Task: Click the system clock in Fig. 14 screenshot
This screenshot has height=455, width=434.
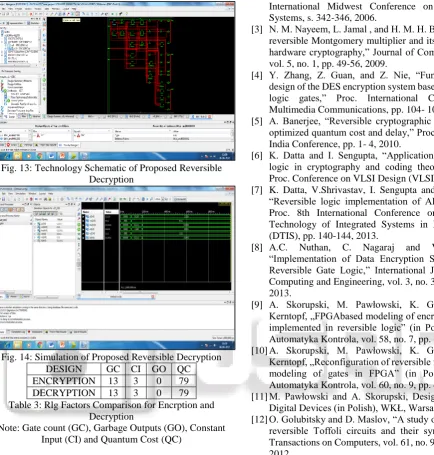Action: click(225, 345)
